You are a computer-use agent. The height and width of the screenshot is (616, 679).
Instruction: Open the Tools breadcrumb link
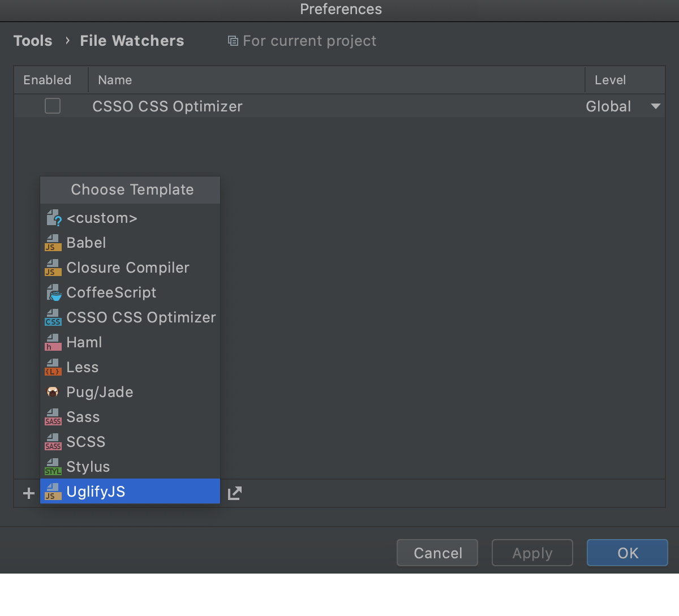(x=33, y=40)
